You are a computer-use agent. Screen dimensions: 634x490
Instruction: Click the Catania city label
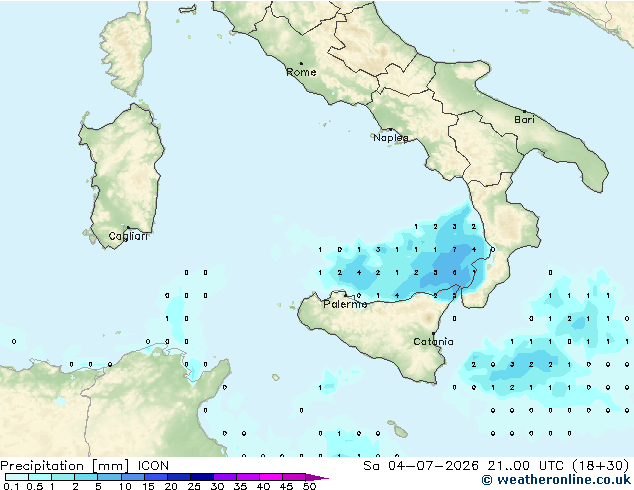[x=433, y=342]
